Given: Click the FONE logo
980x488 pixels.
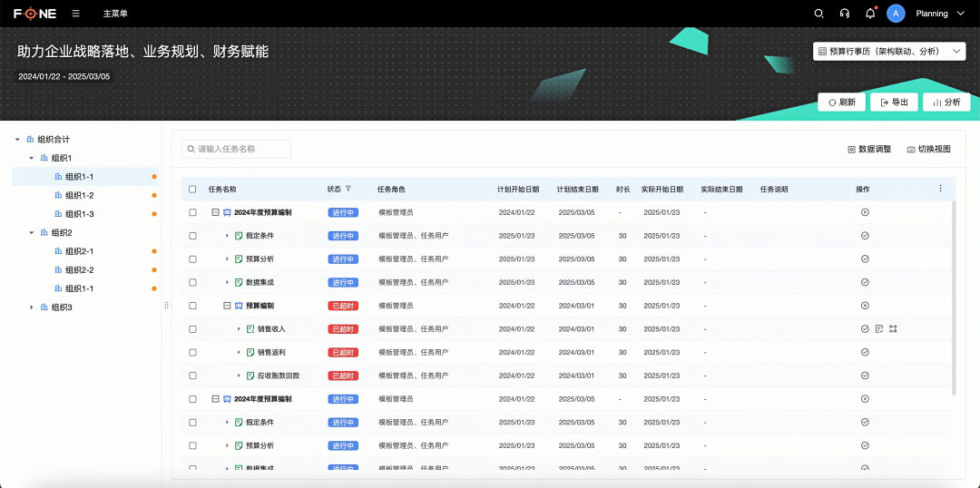Looking at the screenshot, I should (x=35, y=13).
